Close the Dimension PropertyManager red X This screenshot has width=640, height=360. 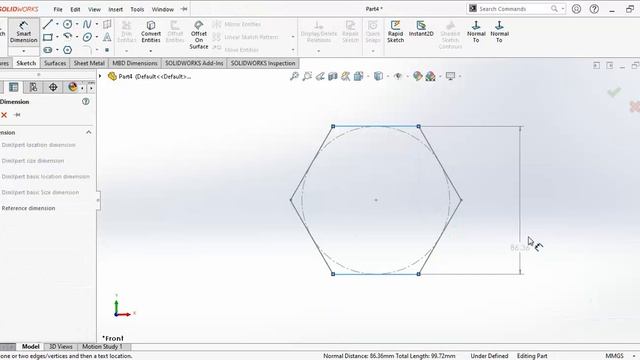4,115
